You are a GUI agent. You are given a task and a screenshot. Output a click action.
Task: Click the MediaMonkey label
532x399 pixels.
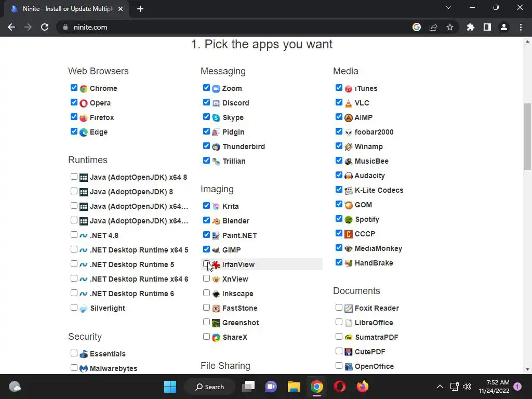[x=378, y=249]
